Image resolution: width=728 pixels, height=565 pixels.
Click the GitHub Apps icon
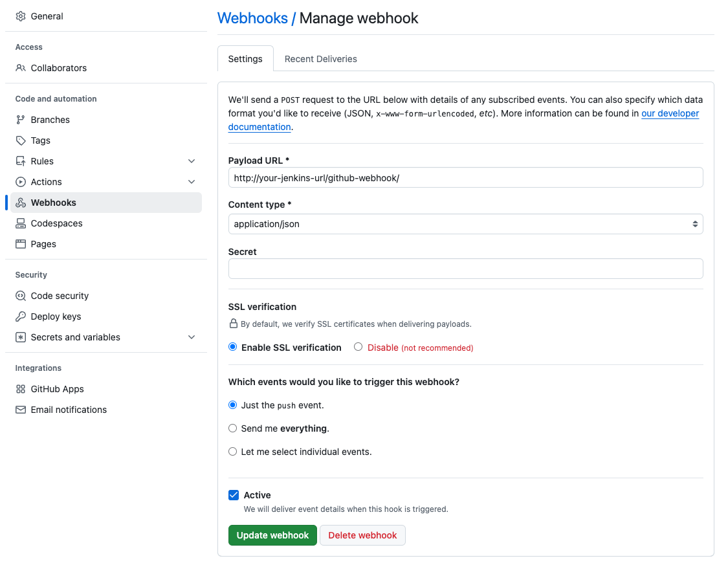coord(21,389)
